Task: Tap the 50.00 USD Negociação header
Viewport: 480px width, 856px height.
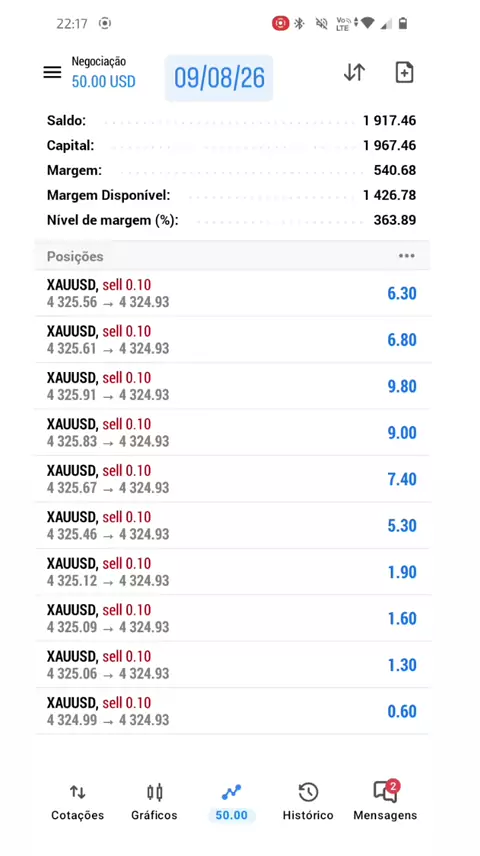Action: pyautogui.click(x=103, y=73)
